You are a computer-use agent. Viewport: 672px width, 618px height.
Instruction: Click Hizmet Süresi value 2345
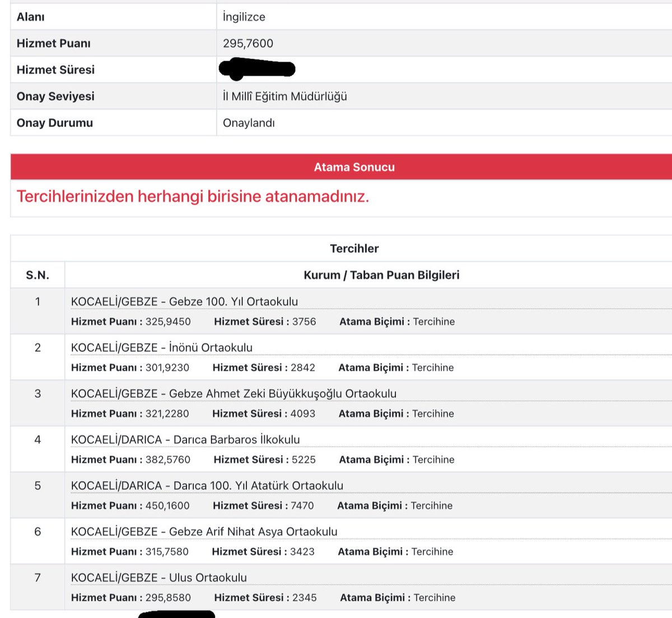(x=305, y=597)
